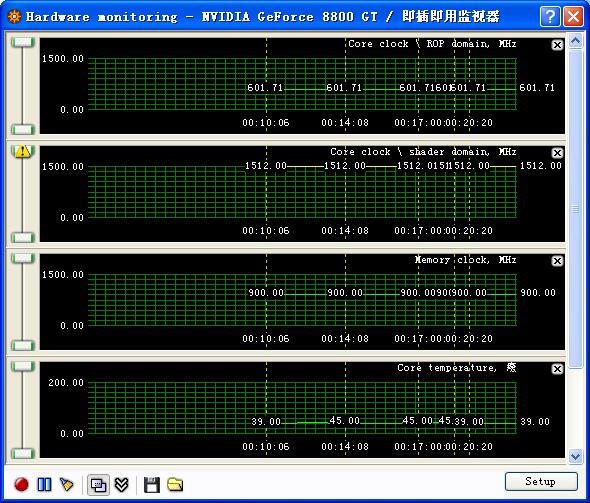Click the 'Core clock \ shader domain, MHz' title
Image resolution: width=590 pixels, height=503 pixels.
tap(423, 152)
